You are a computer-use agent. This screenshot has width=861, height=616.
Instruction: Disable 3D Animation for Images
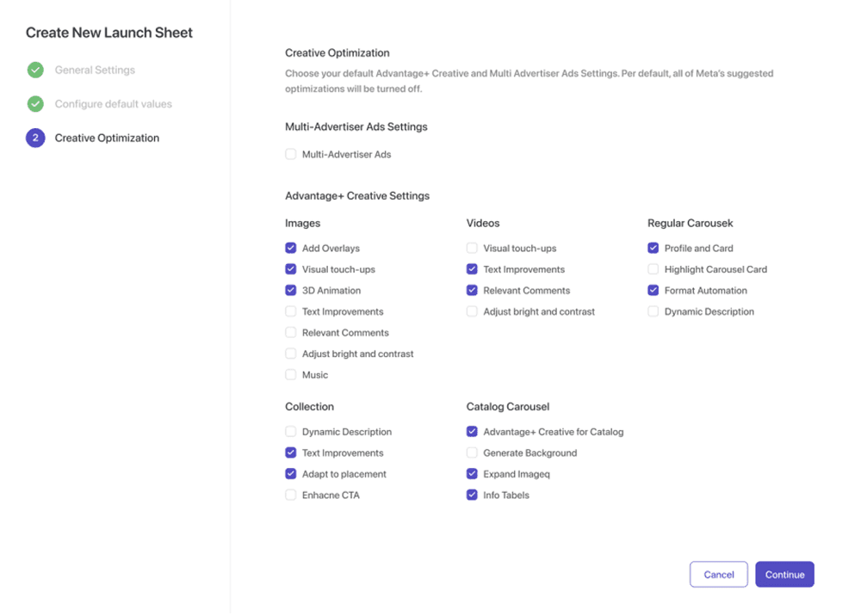tap(290, 290)
